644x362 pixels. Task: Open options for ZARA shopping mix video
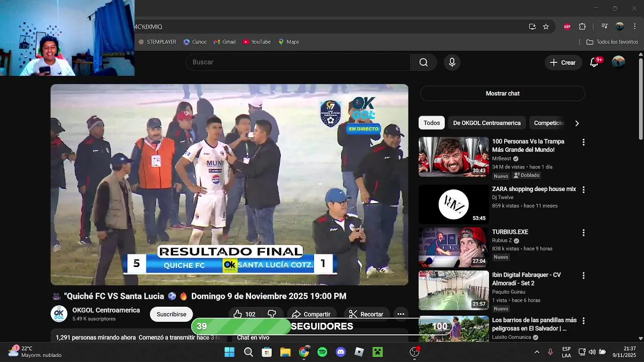click(584, 190)
